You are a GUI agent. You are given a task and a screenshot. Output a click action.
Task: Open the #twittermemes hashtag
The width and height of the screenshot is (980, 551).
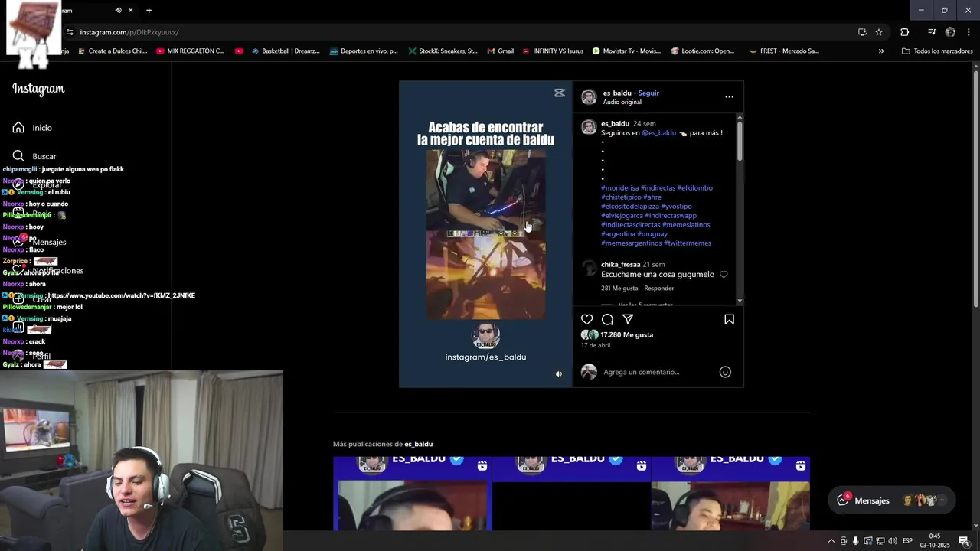(688, 243)
